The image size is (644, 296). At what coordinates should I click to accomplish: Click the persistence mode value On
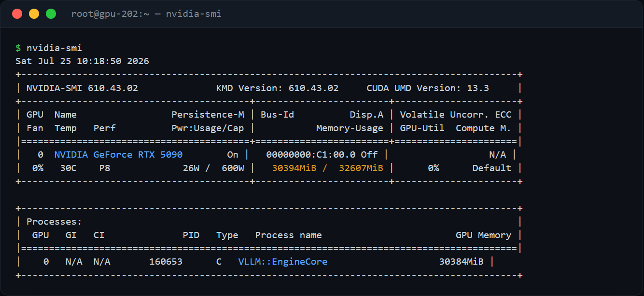click(233, 155)
